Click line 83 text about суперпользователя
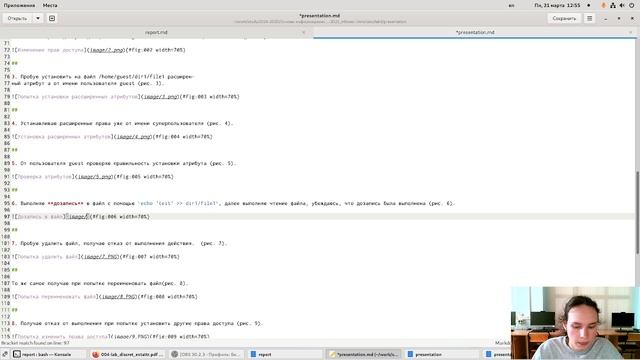 click(122, 123)
